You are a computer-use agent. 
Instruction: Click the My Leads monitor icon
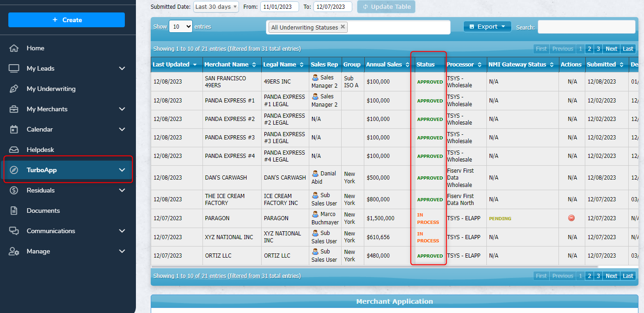(x=14, y=68)
